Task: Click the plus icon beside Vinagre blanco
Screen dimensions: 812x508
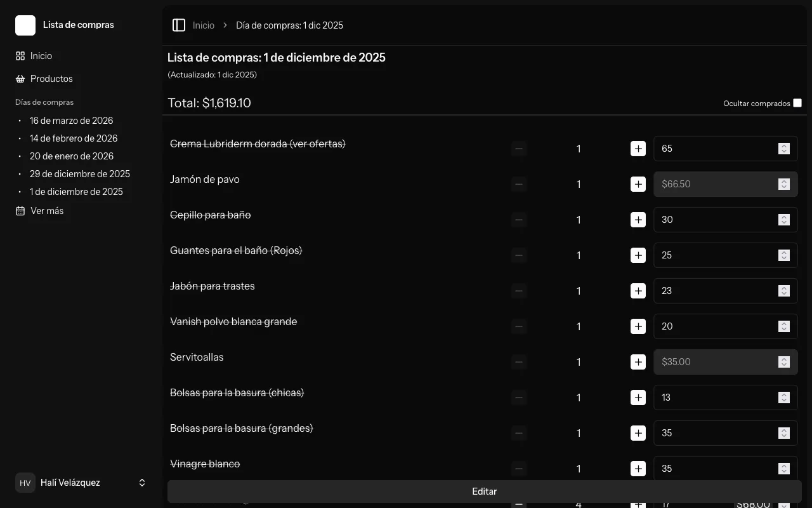Action: [638, 468]
